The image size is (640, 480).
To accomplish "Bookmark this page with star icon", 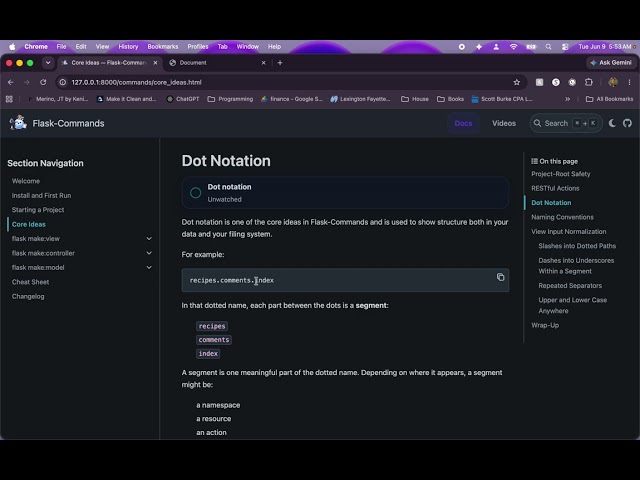I will tap(517, 82).
